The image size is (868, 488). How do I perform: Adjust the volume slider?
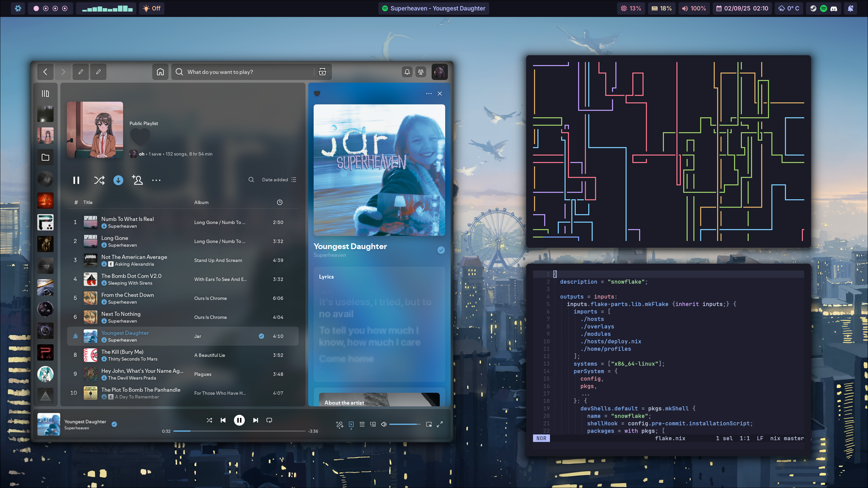(x=405, y=424)
